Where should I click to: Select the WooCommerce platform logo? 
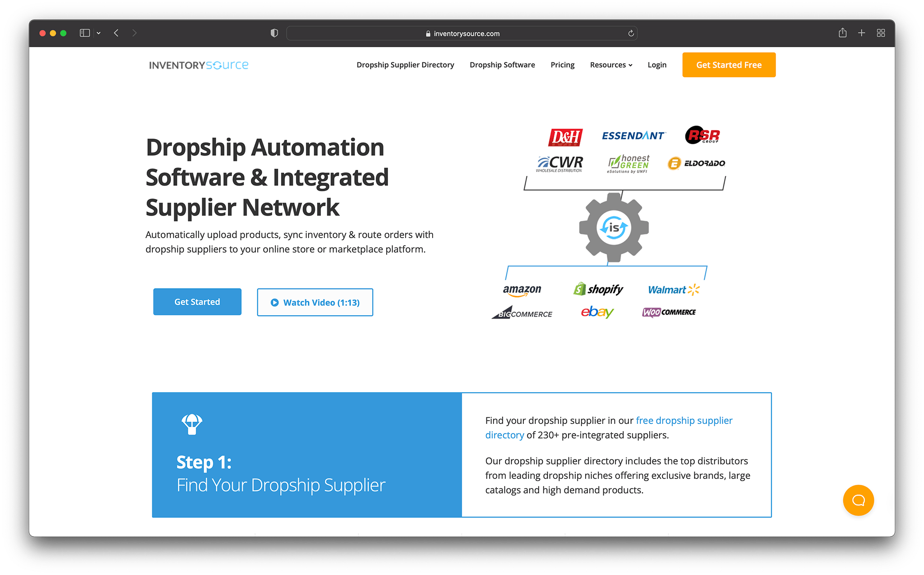pos(669,312)
